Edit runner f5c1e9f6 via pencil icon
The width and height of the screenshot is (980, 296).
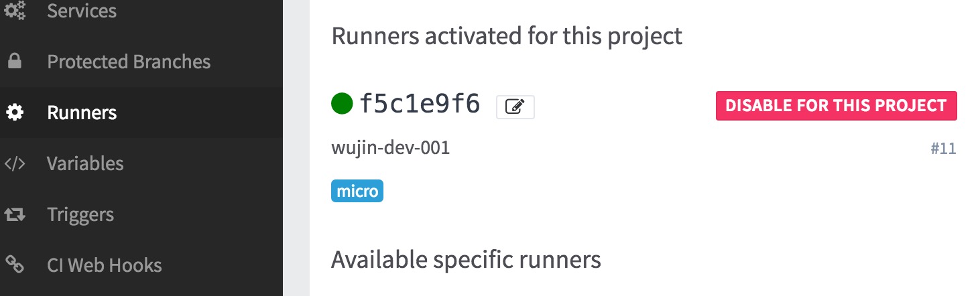click(x=515, y=106)
